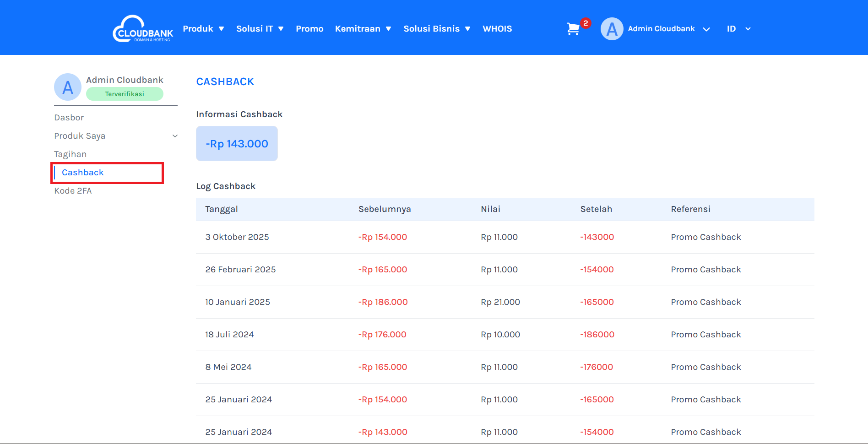Go to the Promo page
This screenshot has width=868, height=444.
(x=309, y=29)
